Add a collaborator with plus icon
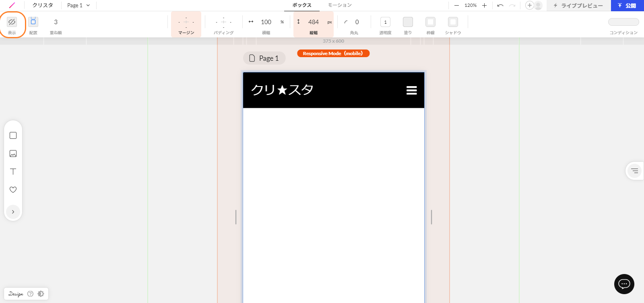 click(x=530, y=5)
